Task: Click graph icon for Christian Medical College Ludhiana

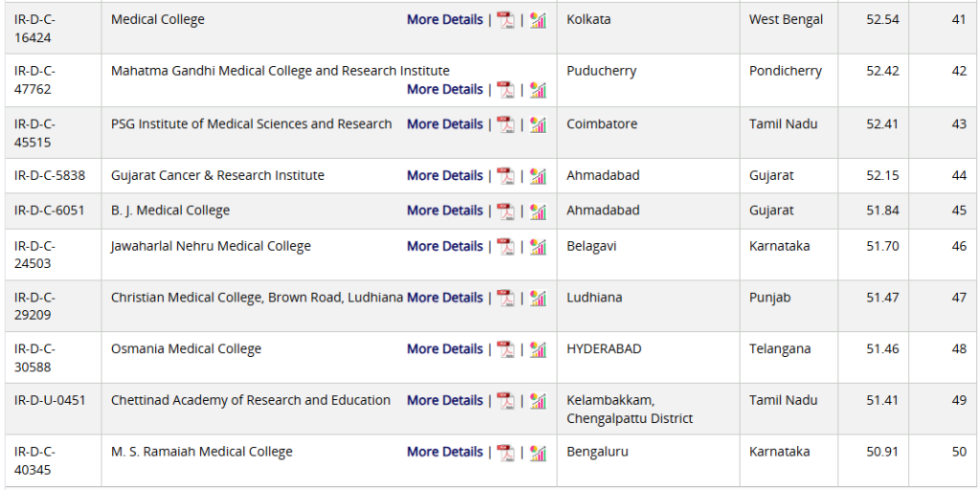Action: pos(538,299)
